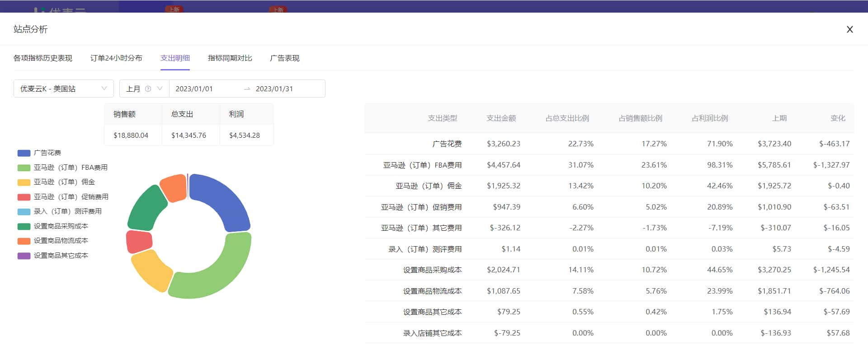Click the 98.31% profit ratio cell

[x=720, y=165]
